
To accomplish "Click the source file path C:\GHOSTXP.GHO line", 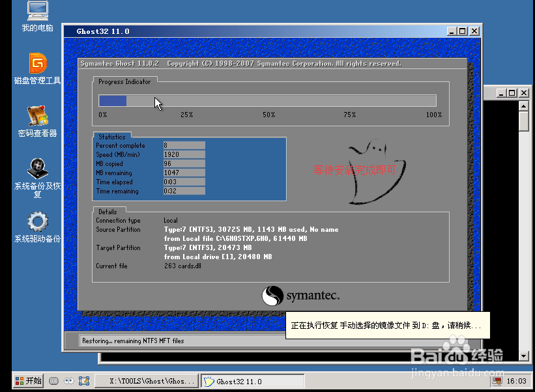I will pos(235,238).
